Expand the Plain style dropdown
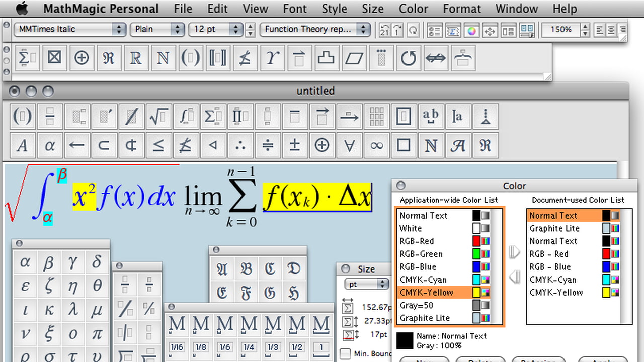 (x=157, y=29)
